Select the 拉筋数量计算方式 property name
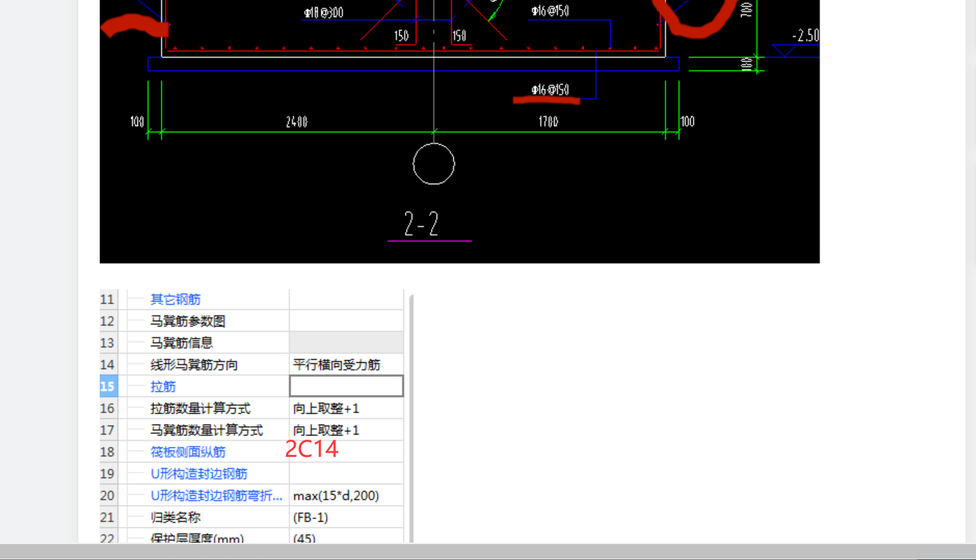Image resolution: width=976 pixels, height=560 pixels. (x=200, y=408)
